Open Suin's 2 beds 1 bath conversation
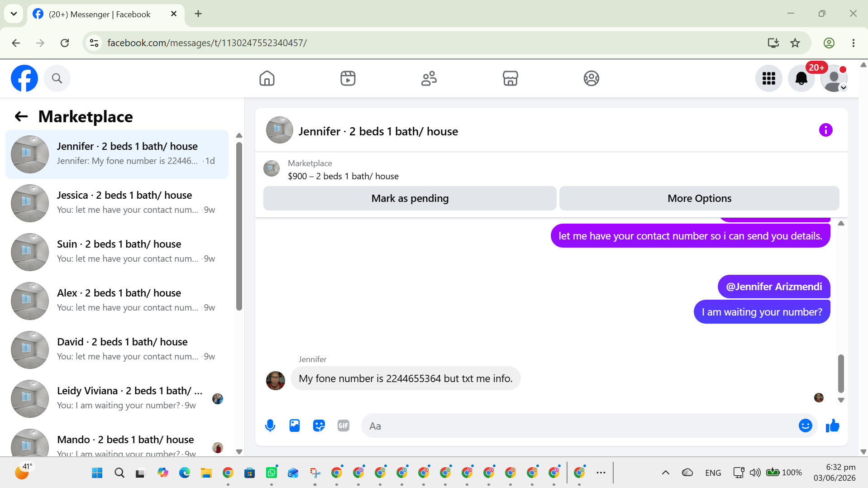 (x=117, y=252)
